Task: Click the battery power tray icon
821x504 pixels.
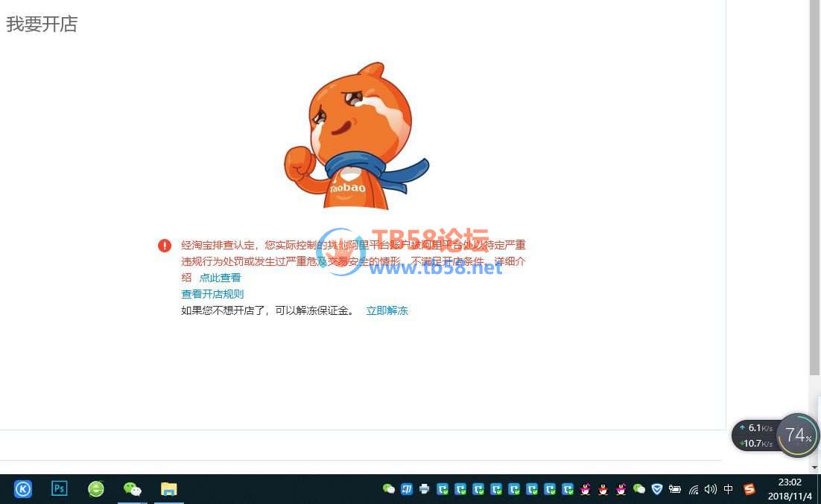Action: click(x=675, y=489)
